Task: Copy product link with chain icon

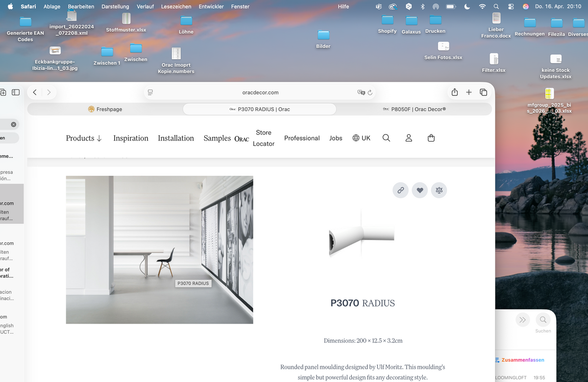Action: click(x=400, y=190)
